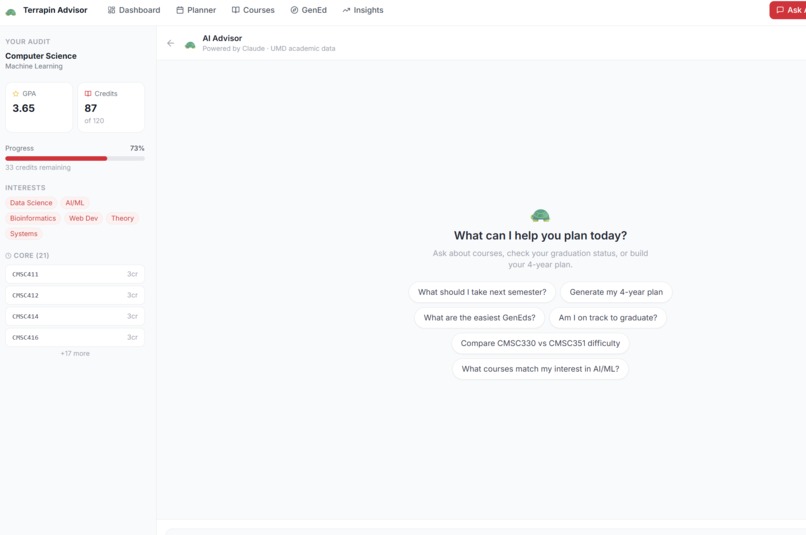Viewport: 806px width, 535px height.
Task: Click the GenEd compass icon
Action: [x=294, y=10]
